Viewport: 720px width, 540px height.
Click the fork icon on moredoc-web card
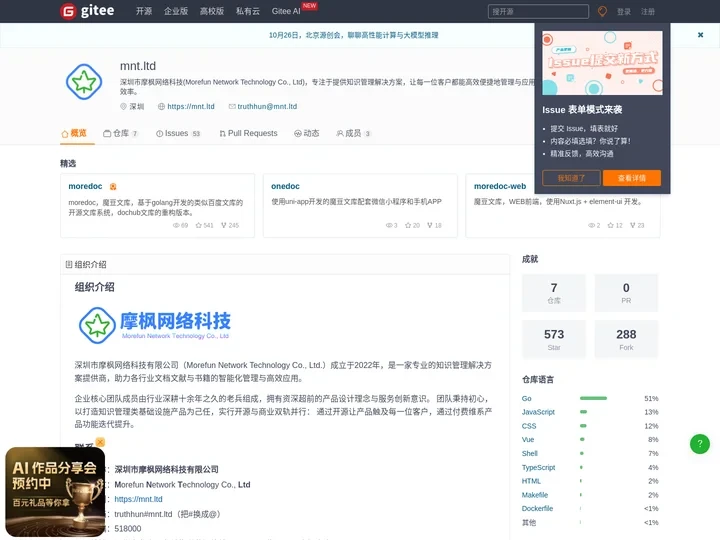[632, 225]
